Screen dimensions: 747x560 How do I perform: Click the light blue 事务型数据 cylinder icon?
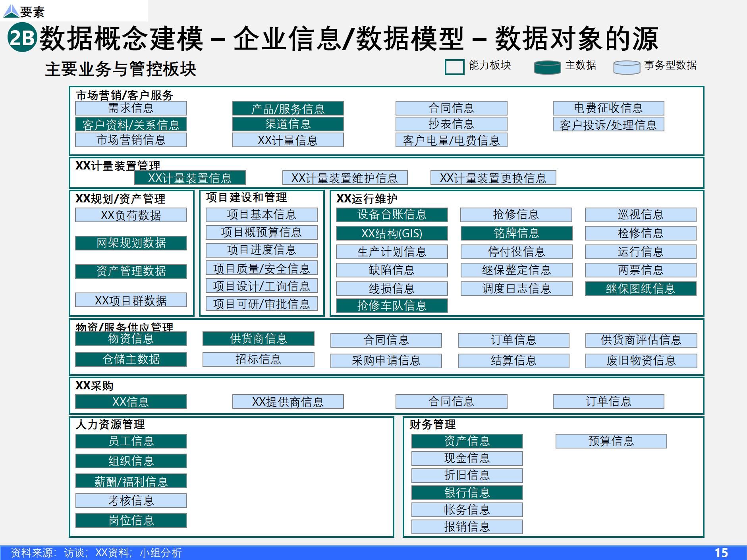(627, 67)
